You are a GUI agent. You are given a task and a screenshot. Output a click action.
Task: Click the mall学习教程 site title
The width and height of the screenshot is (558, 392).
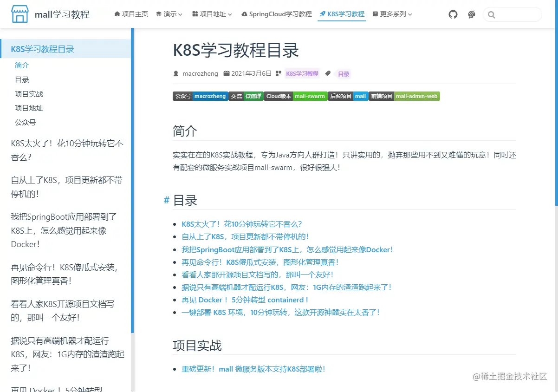coord(62,14)
